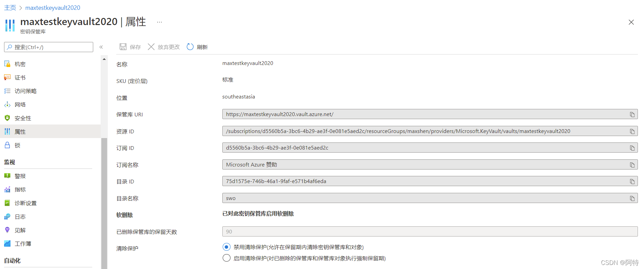This screenshot has height=269, width=644.
Task: Click the 日志 logs icon
Action: [x=7, y=216]
